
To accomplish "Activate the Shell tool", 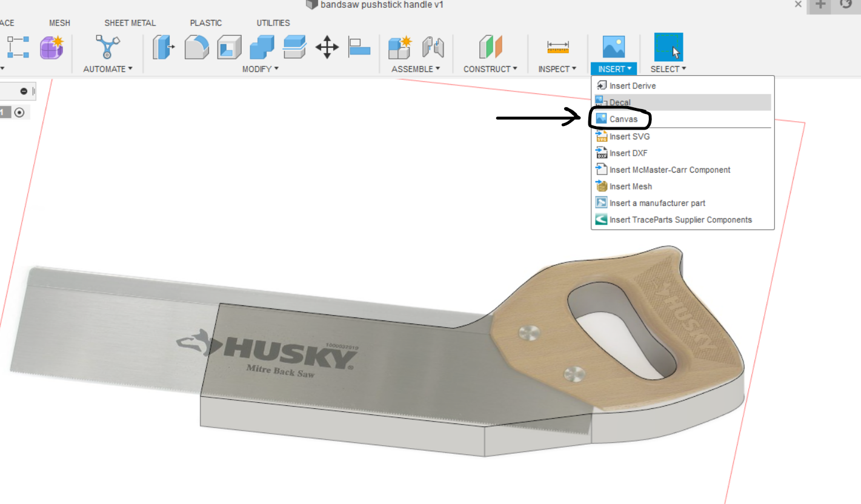I will [x=229, y=47].
